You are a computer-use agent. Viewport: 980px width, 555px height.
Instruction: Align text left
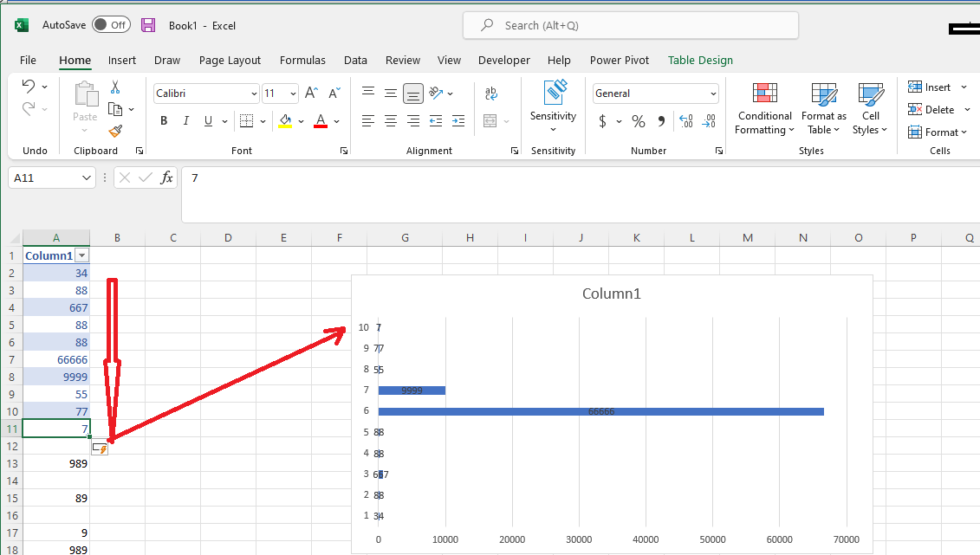(368, 120)
